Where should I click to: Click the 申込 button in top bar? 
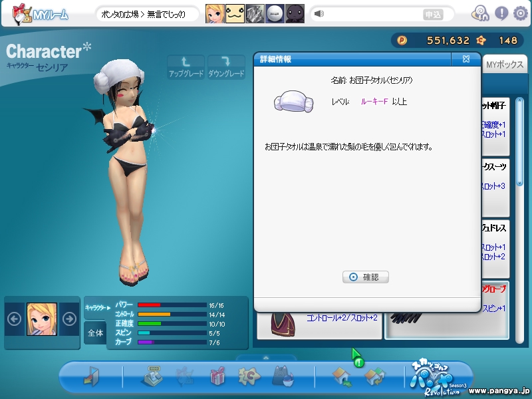click(433, 15)
